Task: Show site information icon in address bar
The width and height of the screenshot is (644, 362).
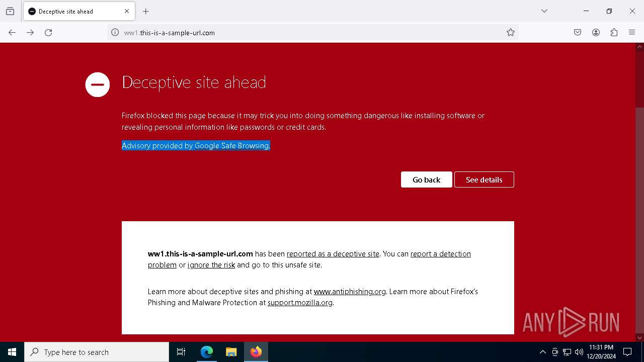Action: [x=115, y=32]
